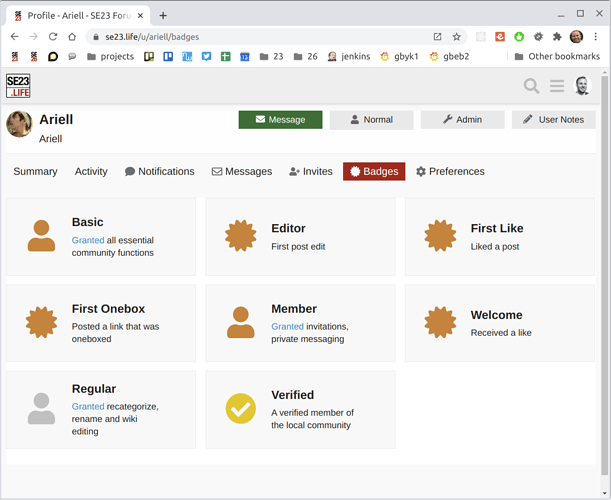Open the Verified badge title

coord(293,395)
